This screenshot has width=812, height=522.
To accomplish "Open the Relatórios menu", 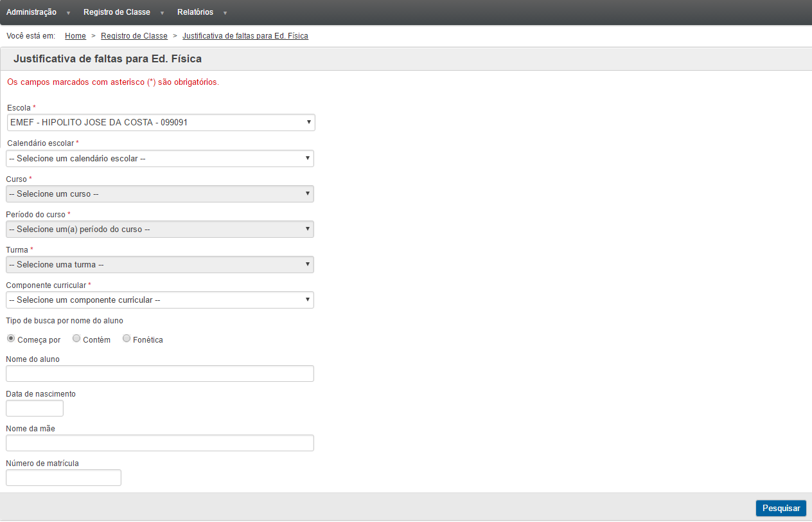I will click(195, 12).
